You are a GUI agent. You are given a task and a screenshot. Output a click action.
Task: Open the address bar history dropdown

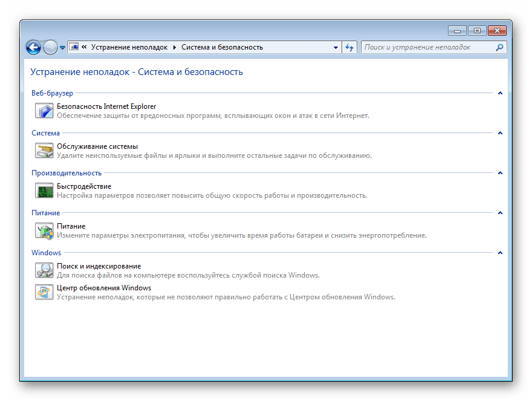pyautogui.click(x=336, y=47)
